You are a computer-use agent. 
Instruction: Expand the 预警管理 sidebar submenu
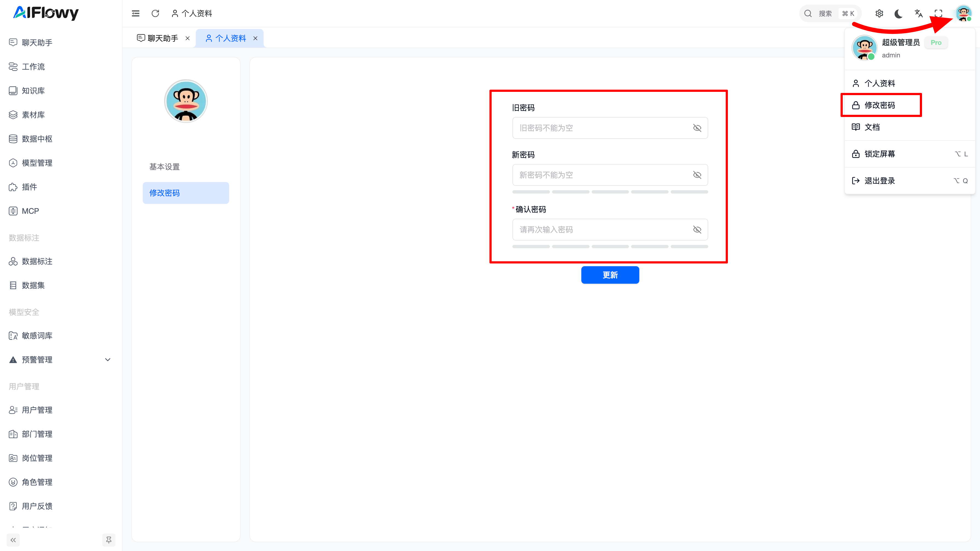click(x=108, y=360)
